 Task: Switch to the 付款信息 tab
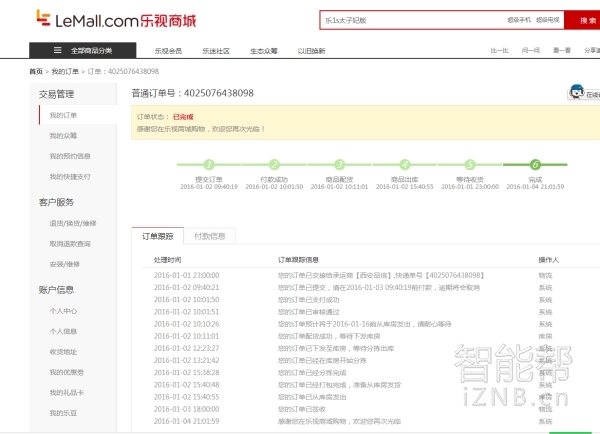pyautogui.click(x=210, y=236)
